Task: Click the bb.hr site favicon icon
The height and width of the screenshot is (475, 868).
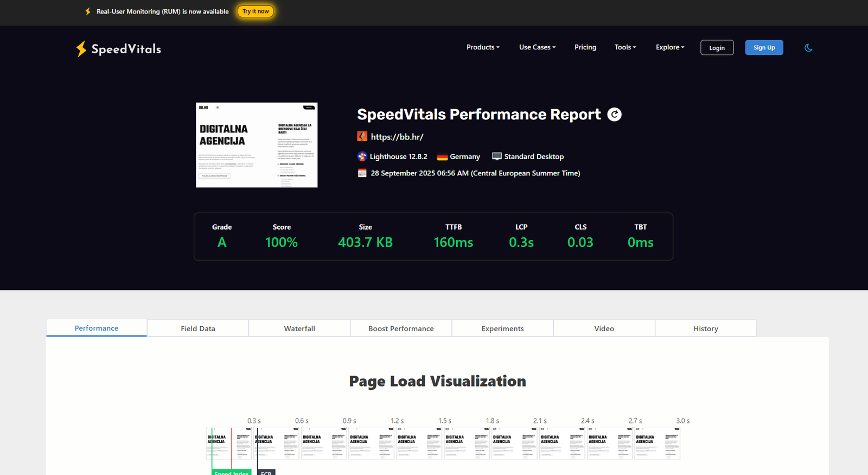Action: 362,136
